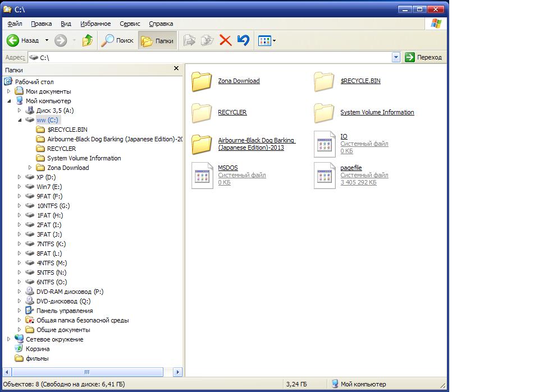Select the DVD-RAM дисковод (P:) icon

(x=30, y=292)
